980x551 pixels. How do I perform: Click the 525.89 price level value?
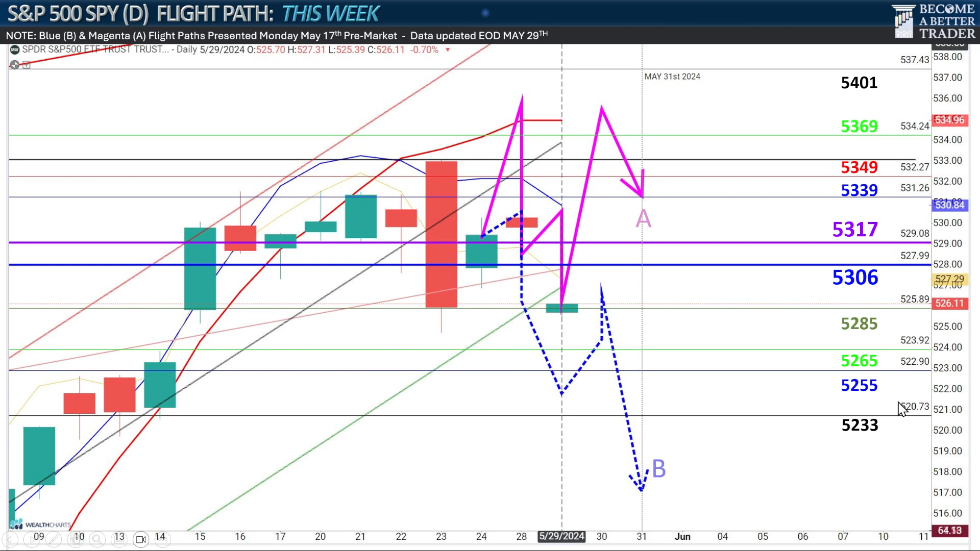coord(915,299)
